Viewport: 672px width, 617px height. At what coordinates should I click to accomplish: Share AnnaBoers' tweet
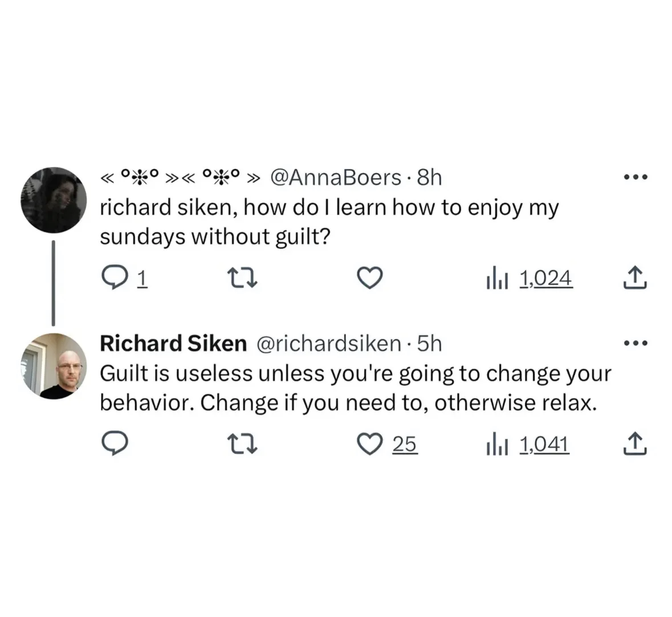[x=636, y=278]
